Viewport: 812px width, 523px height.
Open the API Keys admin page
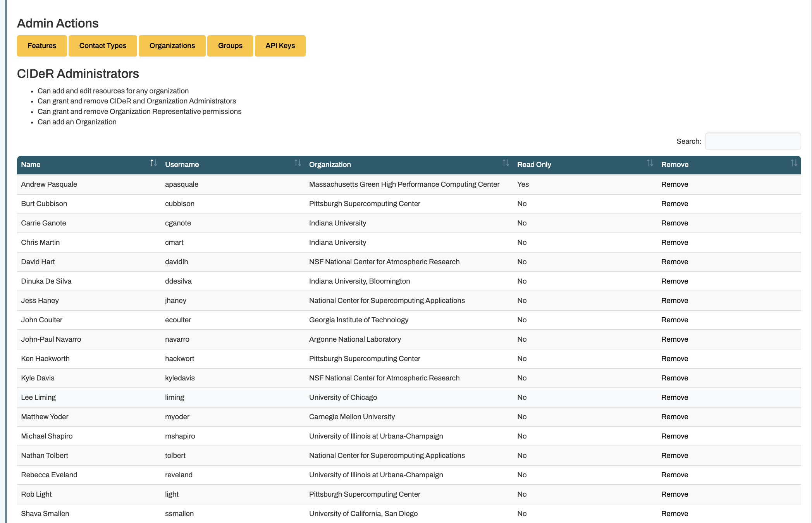click(x=280, y=46)
